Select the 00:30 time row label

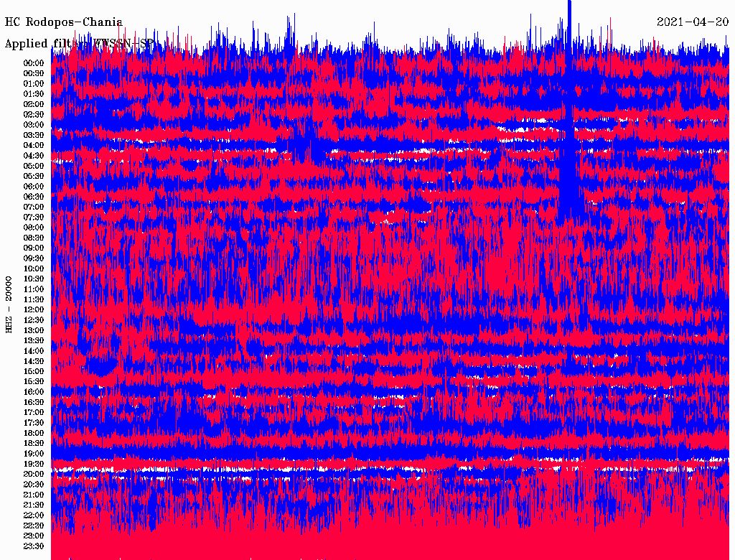34,74
